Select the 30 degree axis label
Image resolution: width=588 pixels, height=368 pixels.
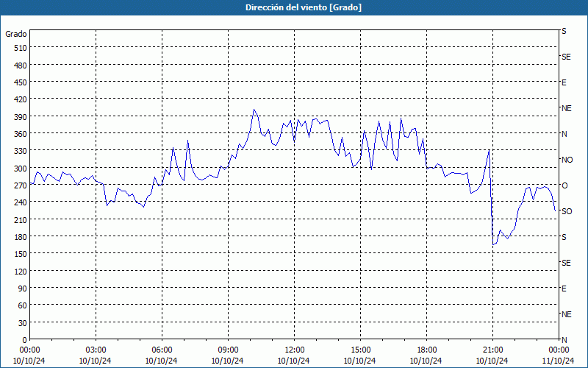coord(22,323)
